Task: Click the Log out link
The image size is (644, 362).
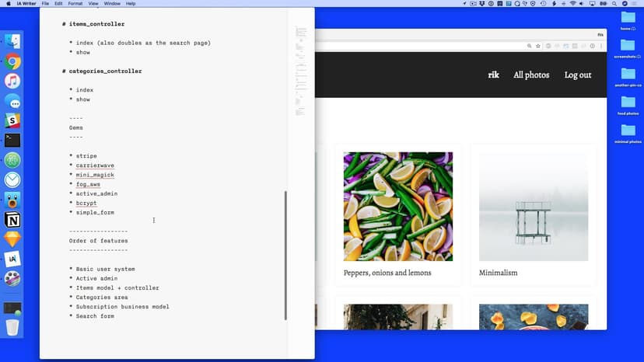Action: pos(578,75)
